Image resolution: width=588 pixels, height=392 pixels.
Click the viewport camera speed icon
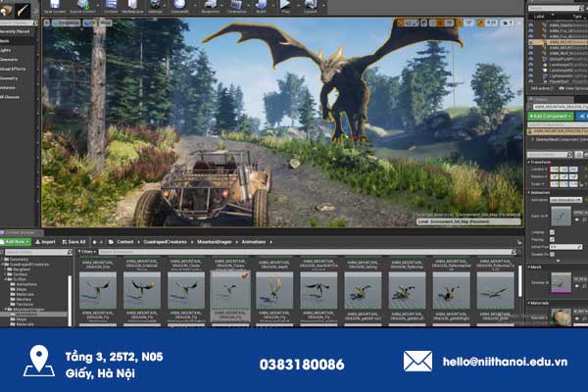point(506,23)
